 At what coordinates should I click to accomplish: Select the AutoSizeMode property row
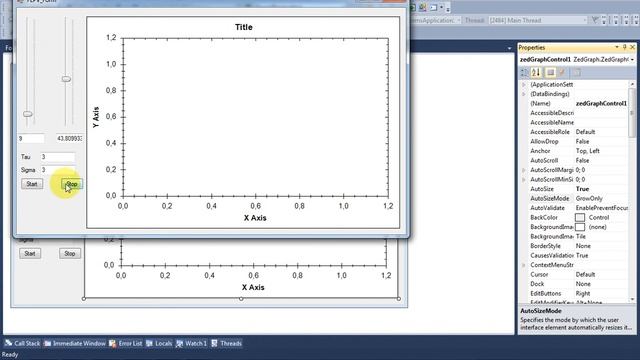tap(578, 198)
